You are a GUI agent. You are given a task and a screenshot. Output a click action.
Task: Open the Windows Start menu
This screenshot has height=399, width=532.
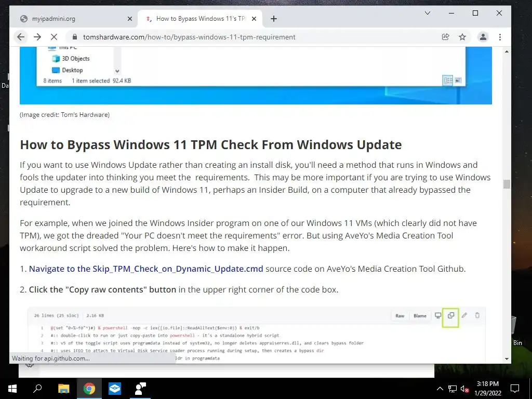pyautogui.click(x=12, y=389)
